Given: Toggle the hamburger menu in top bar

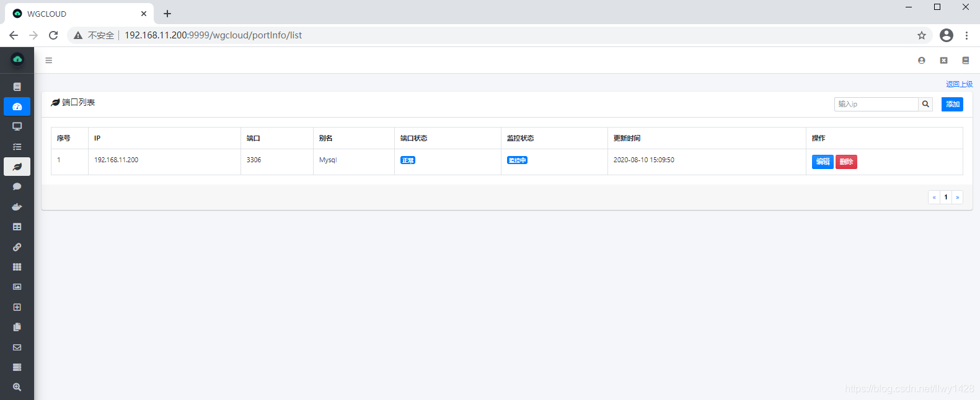Looking at the screenshot, I should [x=48, y=61].
